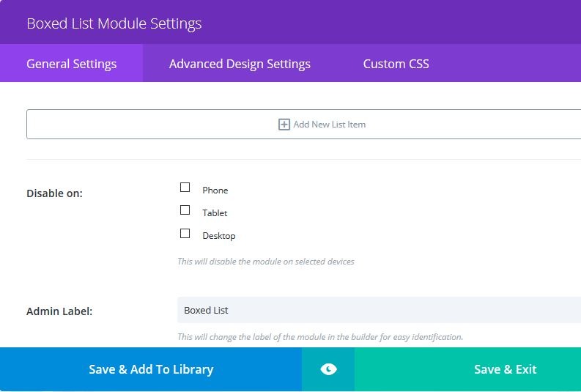The height and width of the screenshot is (392, 581).
Task: Click the Add New List Item button
Action: point(304,124)
